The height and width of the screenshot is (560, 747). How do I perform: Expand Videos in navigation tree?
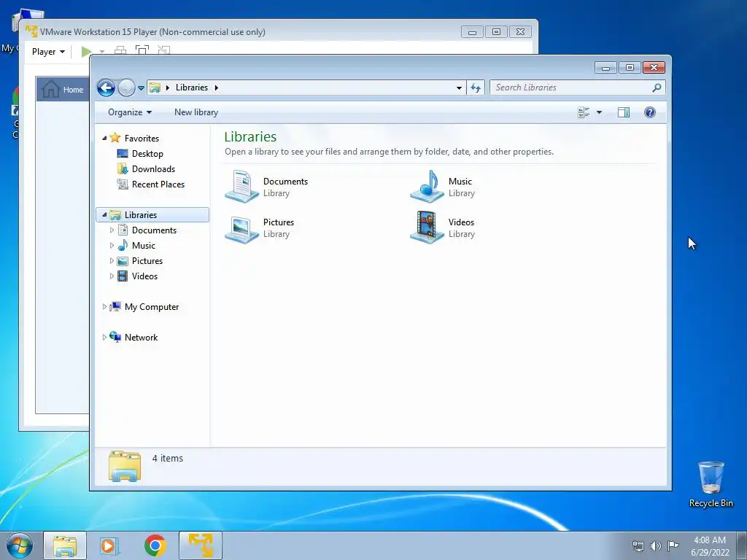click(112, 276)
